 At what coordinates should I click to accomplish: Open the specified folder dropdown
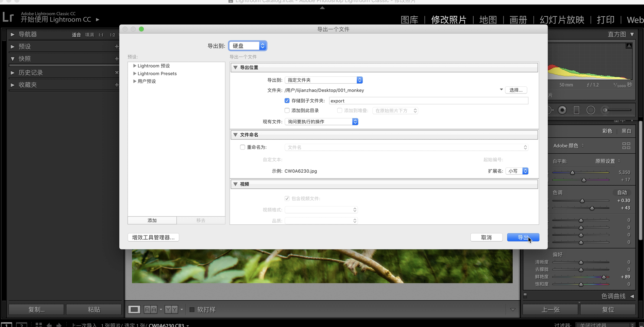[x=324, y=80]
